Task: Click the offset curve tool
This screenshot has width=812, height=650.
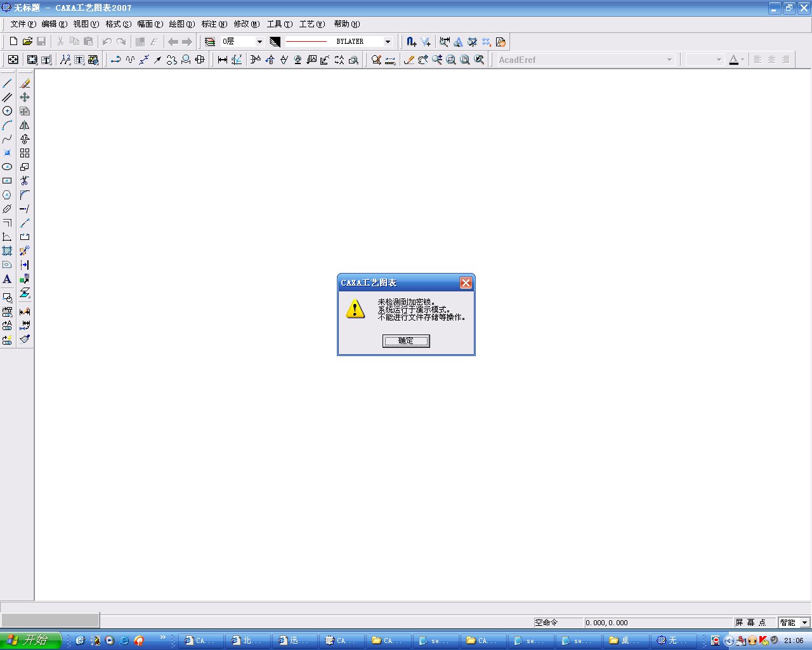Action: tap(8, 223)
